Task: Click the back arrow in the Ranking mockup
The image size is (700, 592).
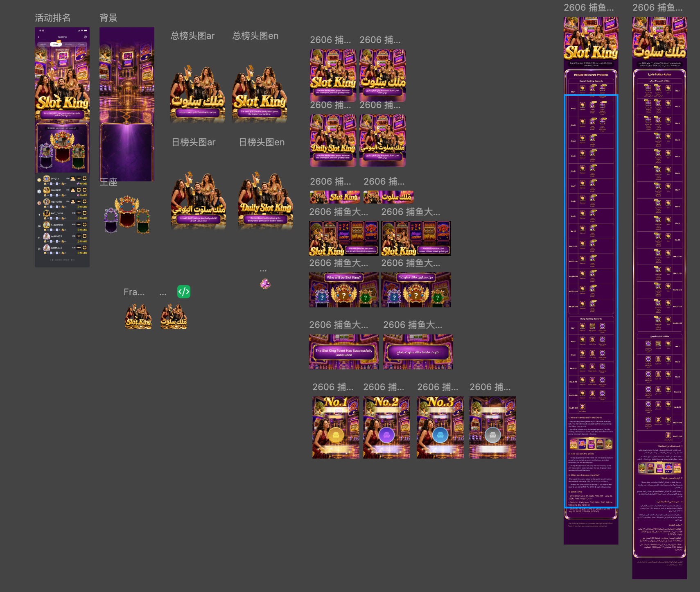Action: (39, 37)
